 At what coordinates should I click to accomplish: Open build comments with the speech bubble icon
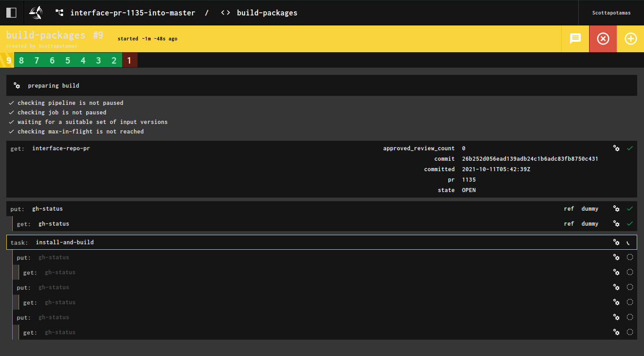575,39
